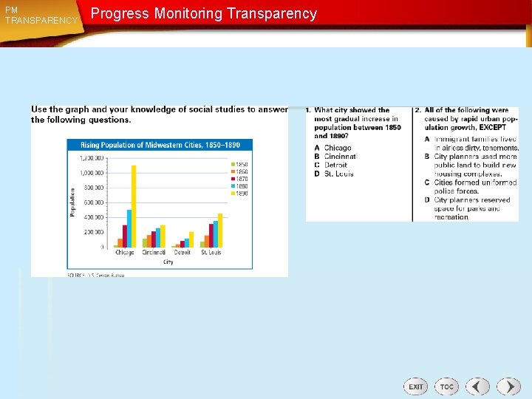Click the 1870 dark red legend swatch

[x=233, y=179]
